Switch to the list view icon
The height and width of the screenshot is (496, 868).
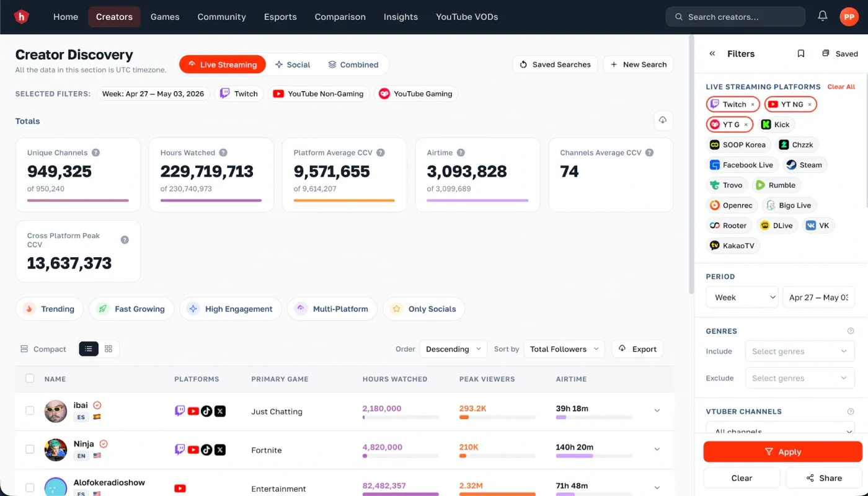89,349
